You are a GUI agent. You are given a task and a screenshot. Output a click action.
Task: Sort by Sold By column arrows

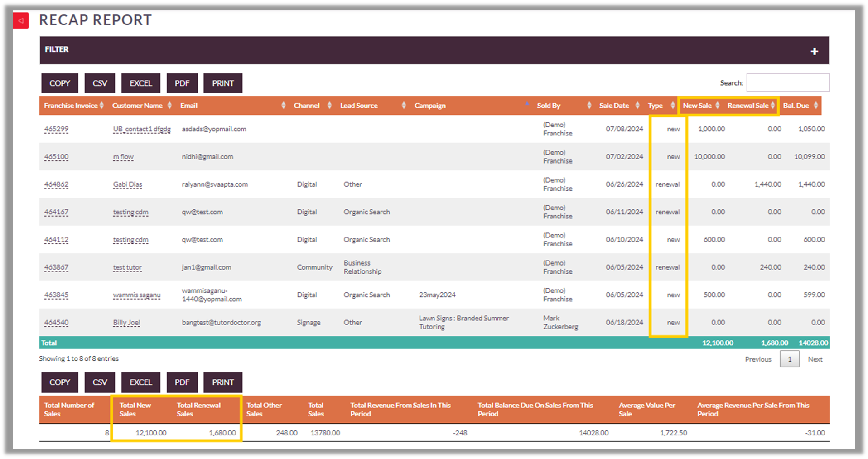point(589,106)
